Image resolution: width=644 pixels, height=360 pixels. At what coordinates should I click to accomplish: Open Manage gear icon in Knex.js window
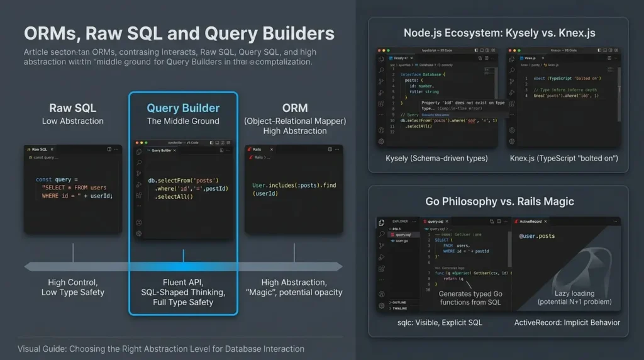(512, 142)
